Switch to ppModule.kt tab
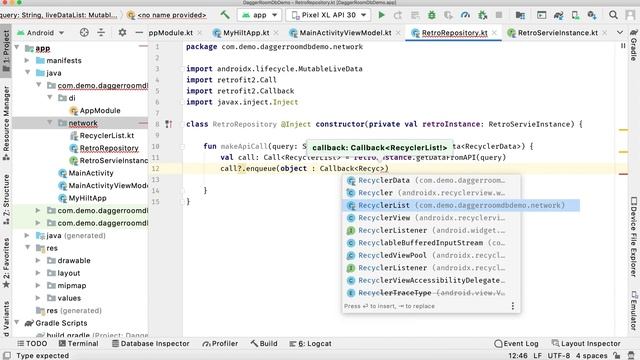 [171, 33]
